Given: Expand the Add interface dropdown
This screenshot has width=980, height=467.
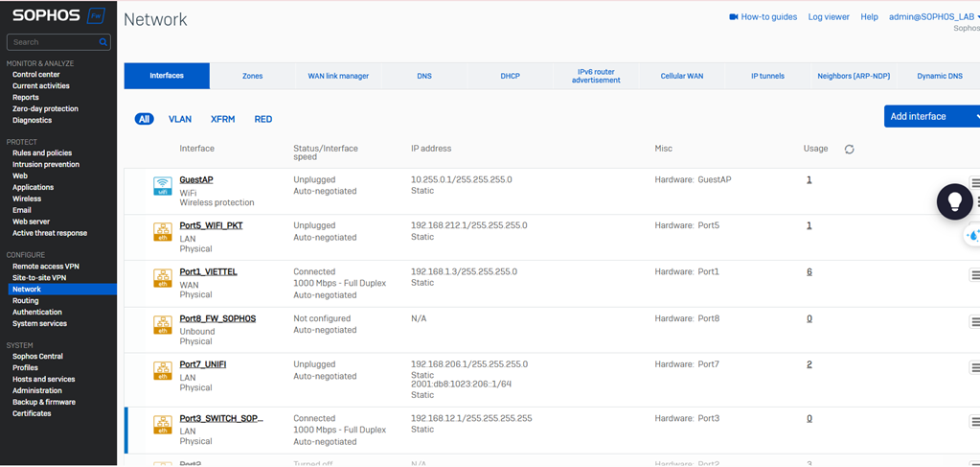Looking at the screenshot, I should (976, 116).
